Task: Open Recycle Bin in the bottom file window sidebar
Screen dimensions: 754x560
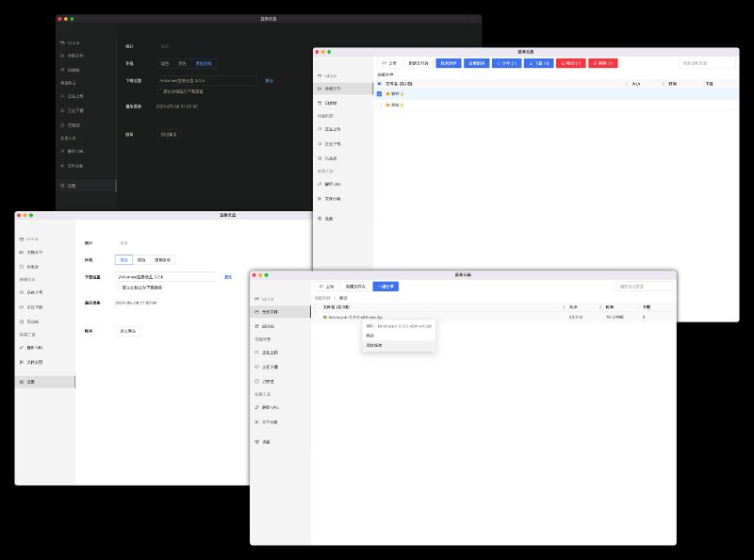Action: pyautogui.click(x=270, y=325)
